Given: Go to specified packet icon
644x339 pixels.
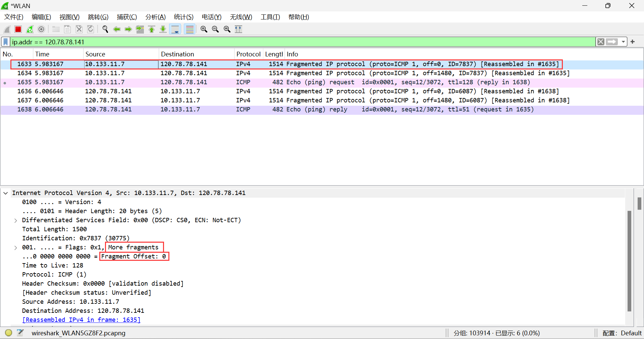Looking at the screenshot, I should (140, 29).
